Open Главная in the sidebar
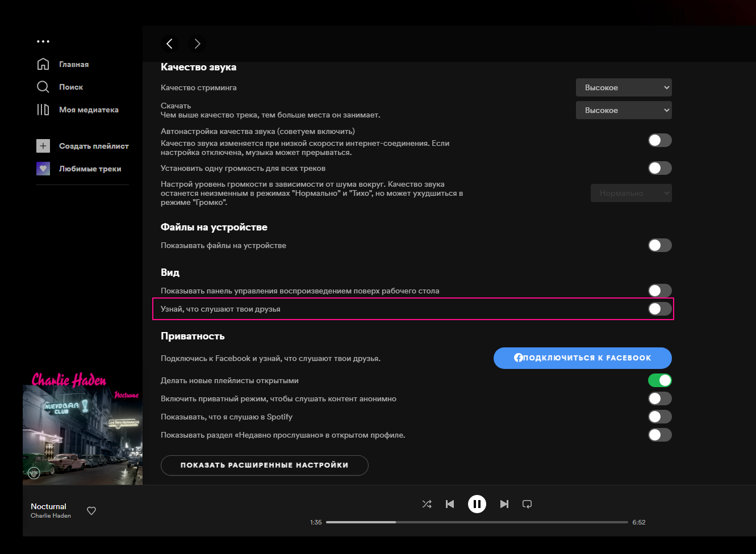This screenshot has width=756, height=554. [74, 64]
